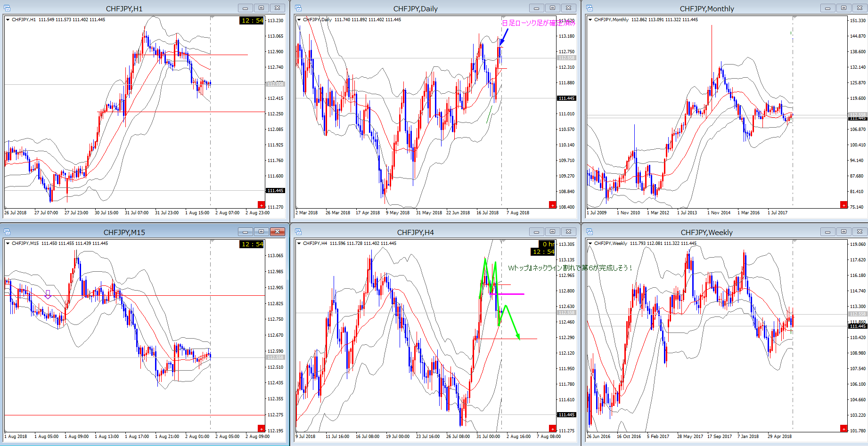Click chart shift marker on H4 chart
The image size is (868, 446).
click(503, 241)
